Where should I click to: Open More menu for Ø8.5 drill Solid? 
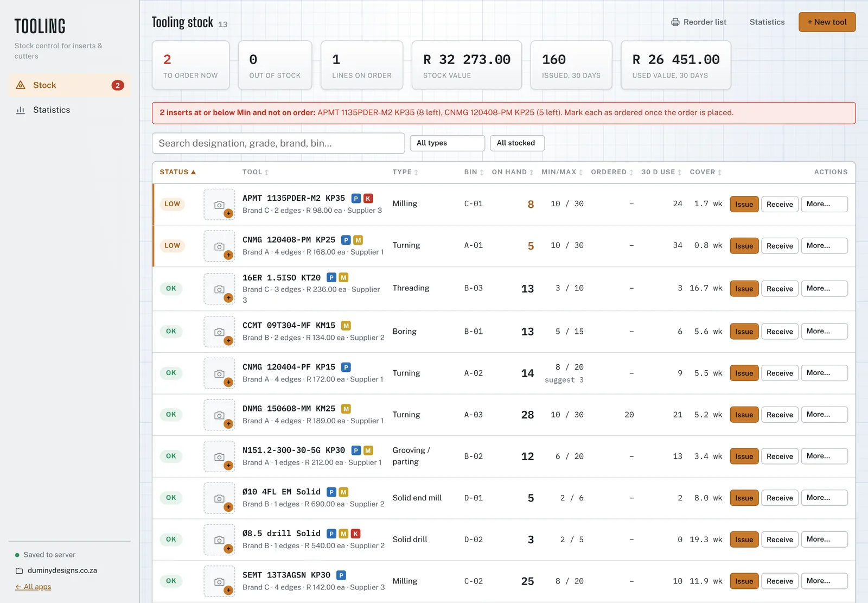[x=824, y=539]
